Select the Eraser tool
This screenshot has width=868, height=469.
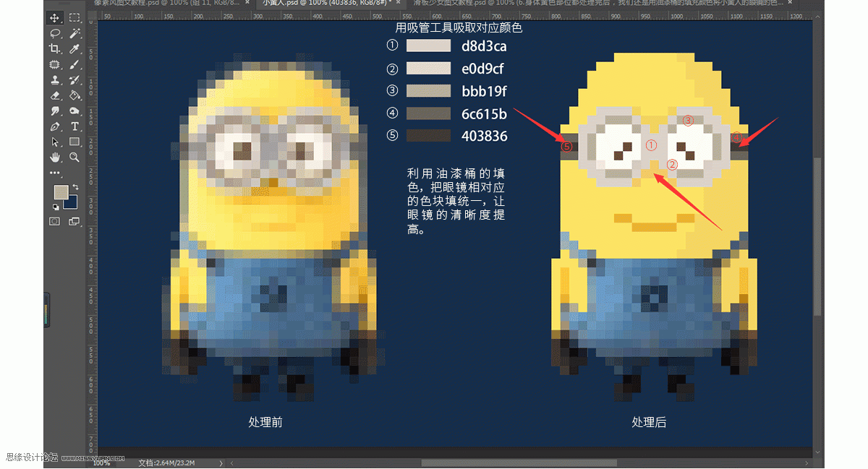55,95
